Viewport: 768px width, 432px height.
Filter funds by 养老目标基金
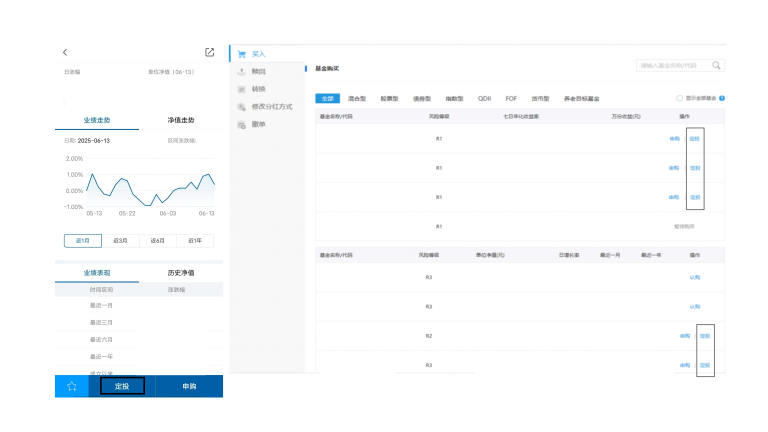coord(581,98)
